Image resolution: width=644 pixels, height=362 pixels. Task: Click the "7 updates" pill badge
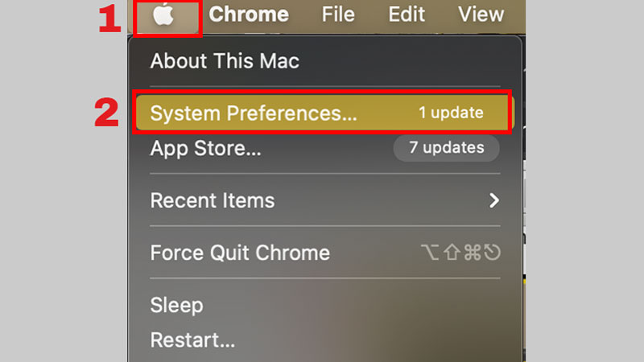click(446, 148)
